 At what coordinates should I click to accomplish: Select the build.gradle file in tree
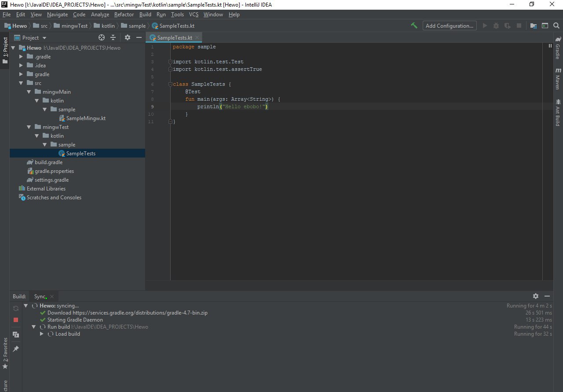[x=48, y=162]
